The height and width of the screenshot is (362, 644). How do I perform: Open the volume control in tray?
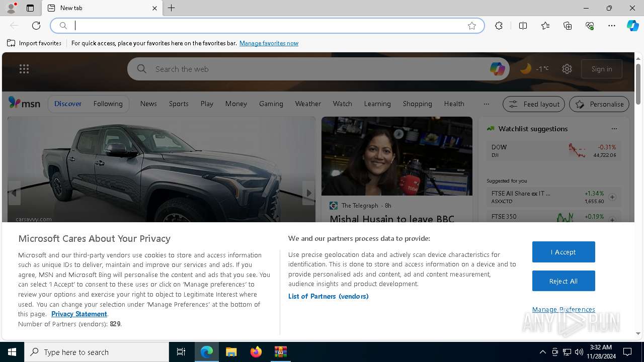[x=579, y=352]
